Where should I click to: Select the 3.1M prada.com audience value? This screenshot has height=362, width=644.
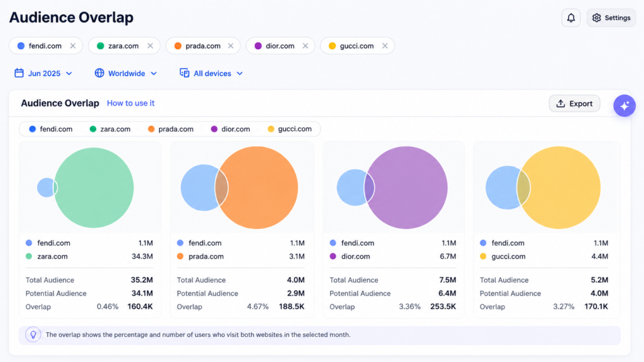pos(297,256)
